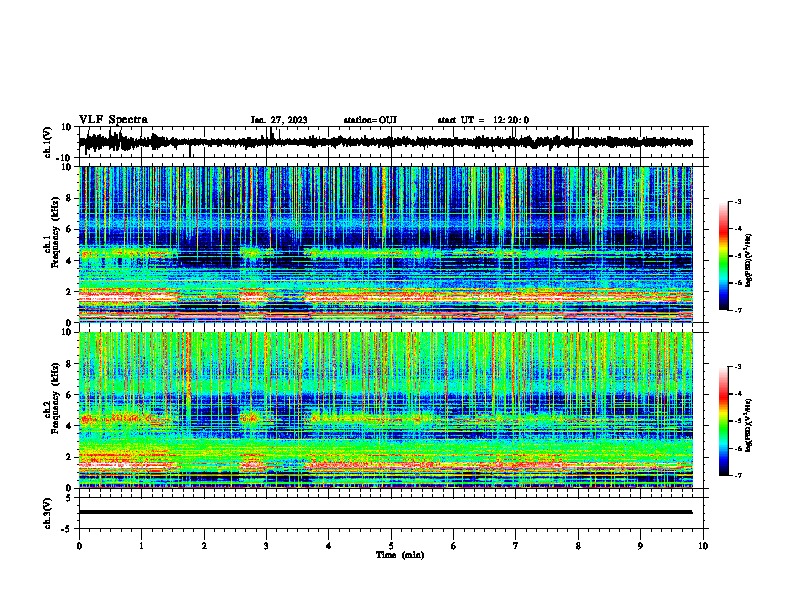This screenshot has width=792, height=612.
Task: Click the "ch.1(V)" waveform axis label
Action: pyautogui.click(x=48, y=142)
